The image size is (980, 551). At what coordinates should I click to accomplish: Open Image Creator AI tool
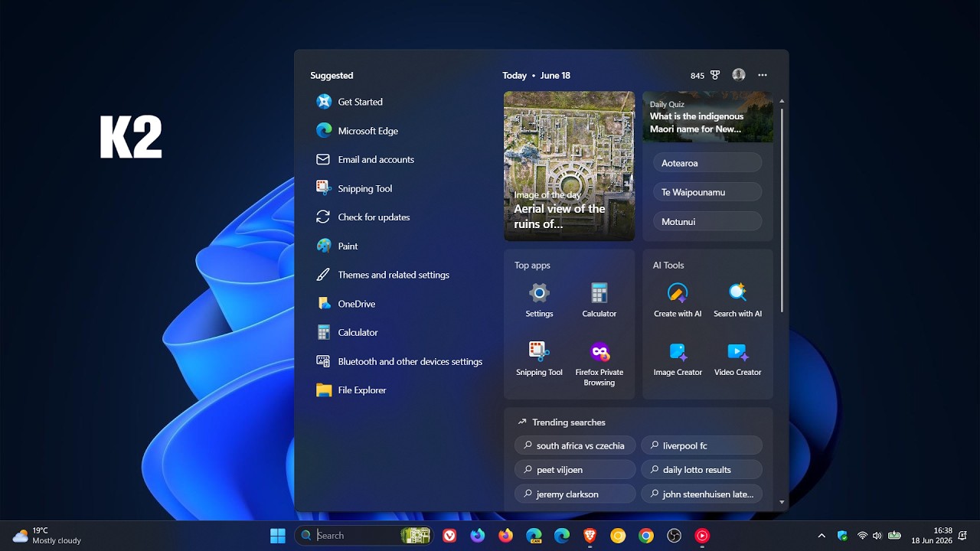tap(678, 360)
